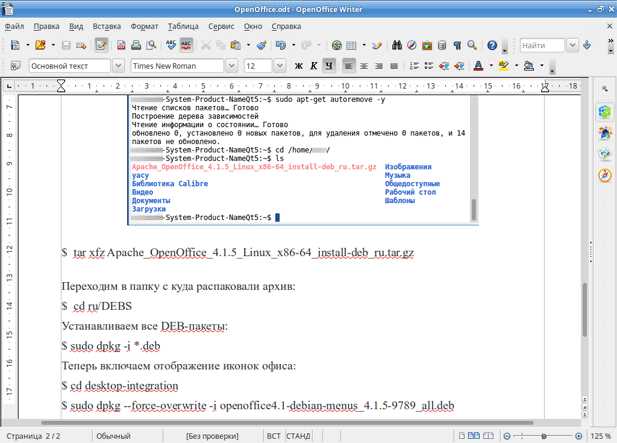Image resolution: width=617 pixels, height=443 pixels.
Task: Run Spelling and Grammar check icon
Action: pos(171,45)
